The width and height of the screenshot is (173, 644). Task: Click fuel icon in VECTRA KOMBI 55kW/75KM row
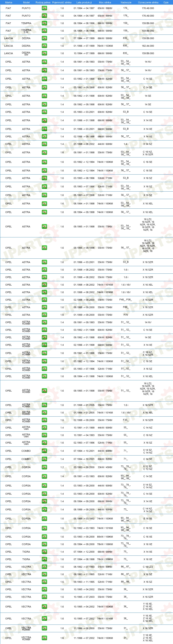point(44,628)
